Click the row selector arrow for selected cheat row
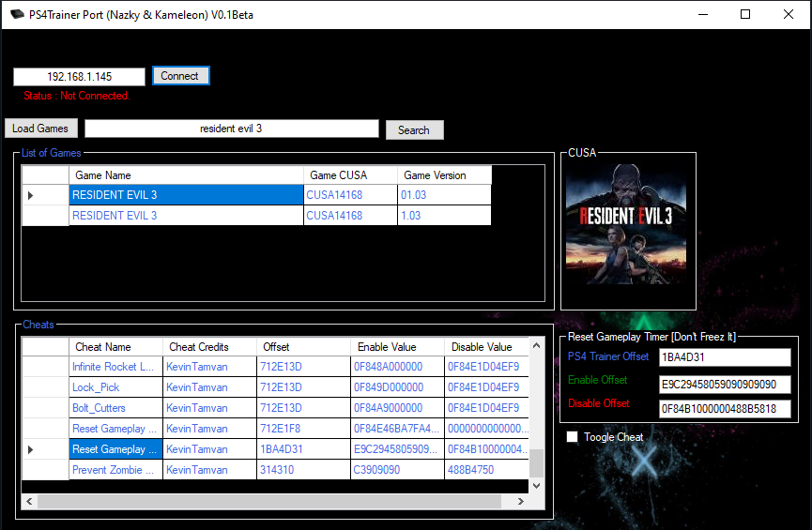The image size is (812, 530). (31, 449)
